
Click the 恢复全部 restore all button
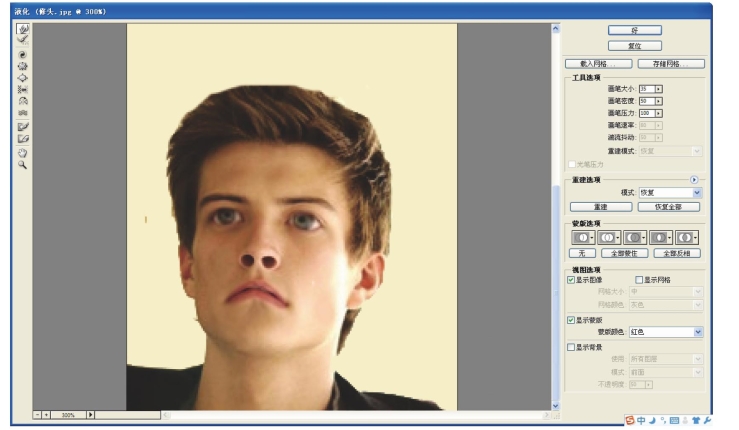click(x=669, y=207)
